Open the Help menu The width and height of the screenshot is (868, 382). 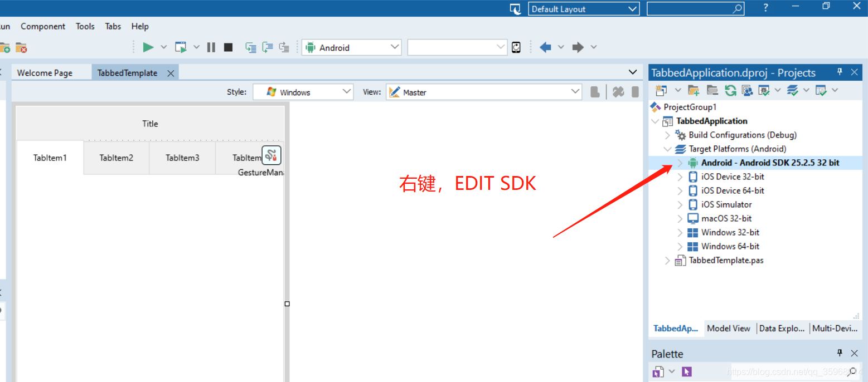140,26
